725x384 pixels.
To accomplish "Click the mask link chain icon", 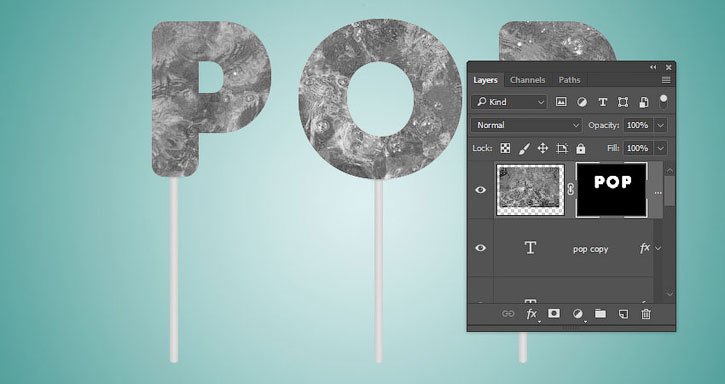I will [570, 189].
